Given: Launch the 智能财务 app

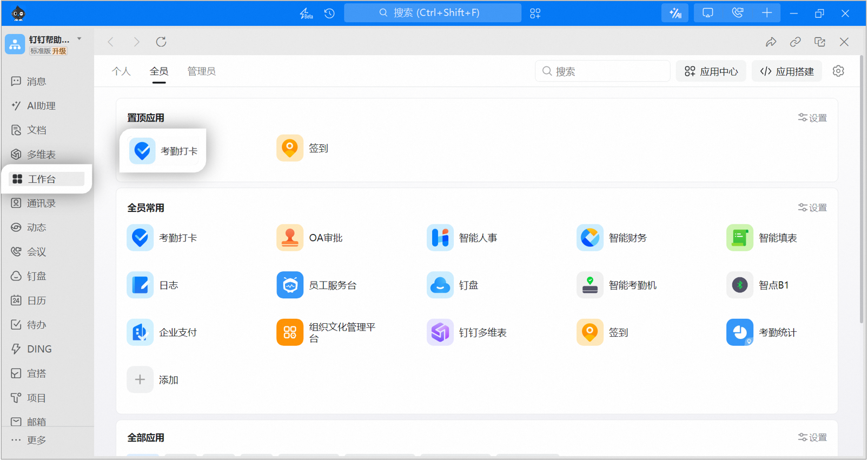Looking at the screenshot, I should point(612,238).
